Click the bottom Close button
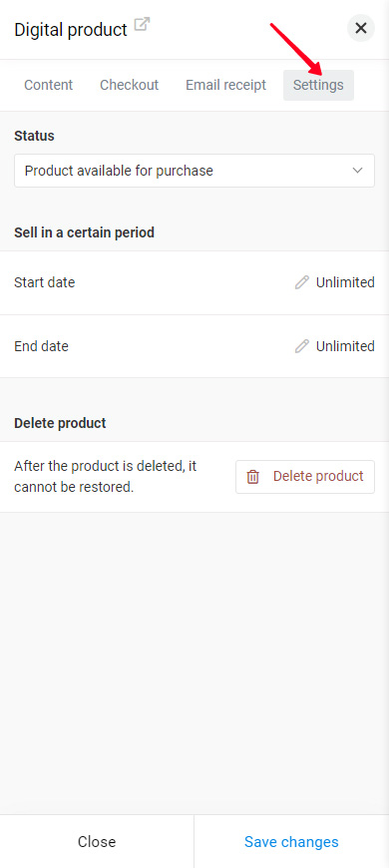389x868 pixels. point(97,841)
